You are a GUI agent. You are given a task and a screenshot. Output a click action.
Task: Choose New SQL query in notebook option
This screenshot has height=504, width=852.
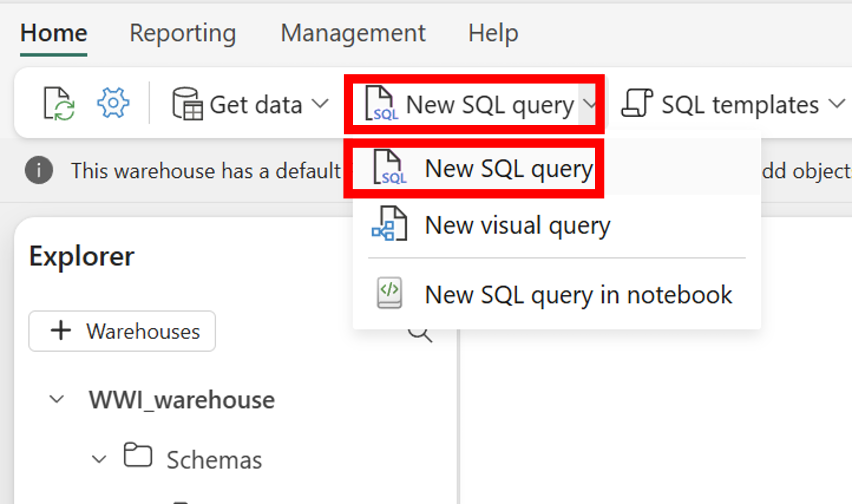pos(557,294)
